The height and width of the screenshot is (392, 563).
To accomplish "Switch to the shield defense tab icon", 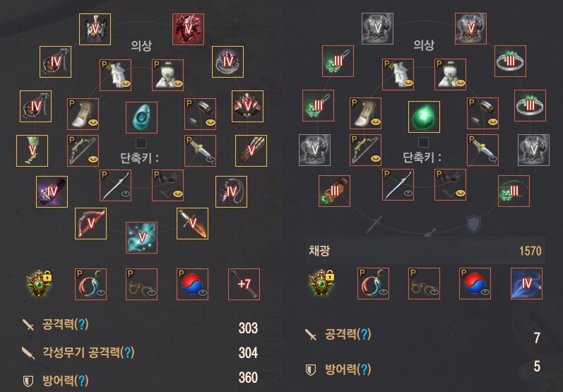I will coord(473,224).
